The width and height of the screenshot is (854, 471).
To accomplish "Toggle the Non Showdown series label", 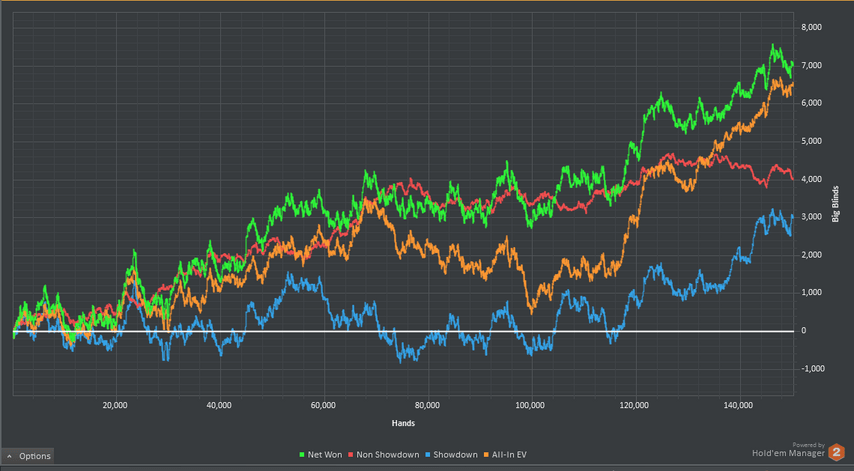I will click(388, 455).
